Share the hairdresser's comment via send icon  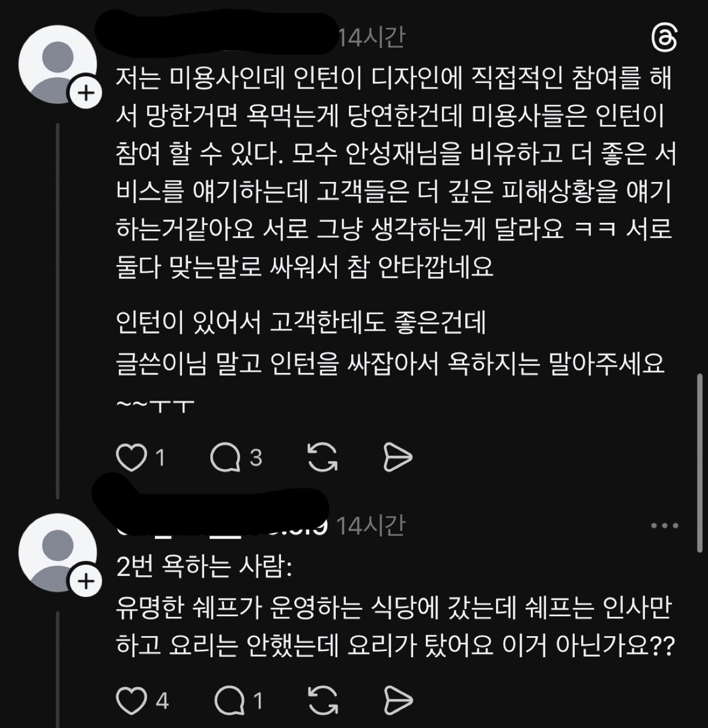click(x=398, y=458)
